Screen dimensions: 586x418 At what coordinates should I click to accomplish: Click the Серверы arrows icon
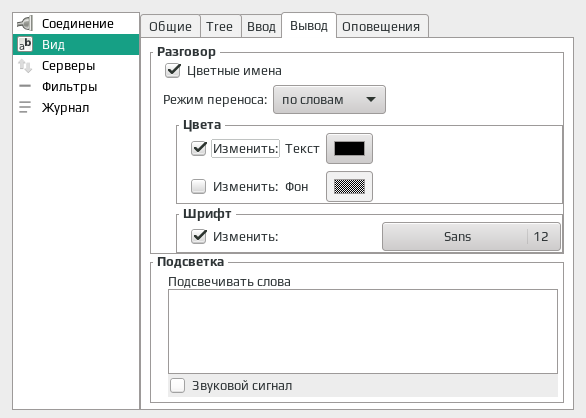pyautogui.click(x=25, y=66)
